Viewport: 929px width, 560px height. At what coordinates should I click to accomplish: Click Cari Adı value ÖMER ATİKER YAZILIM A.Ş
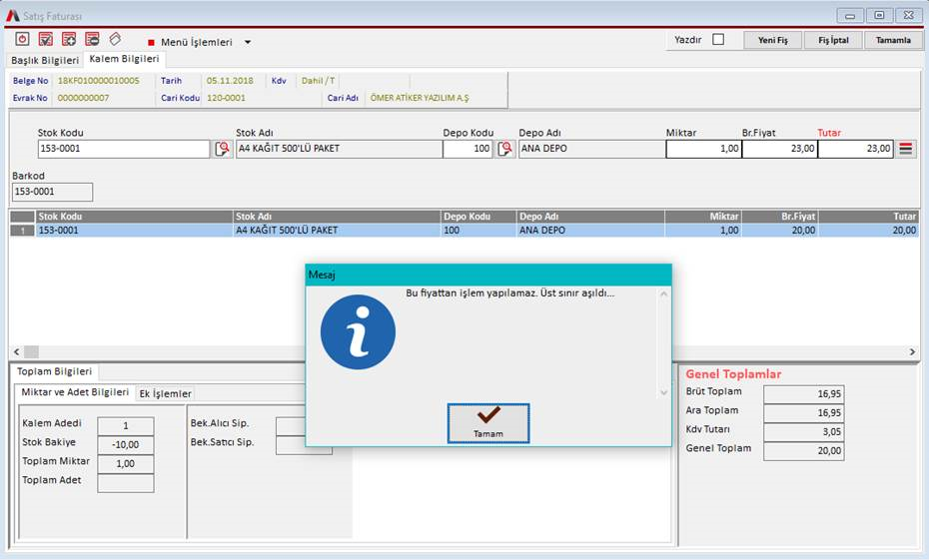[420, 98]
